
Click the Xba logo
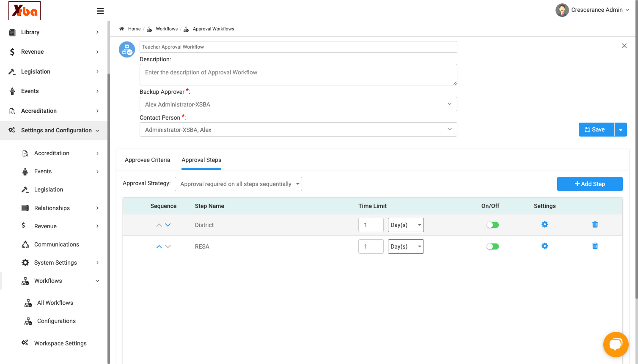(25, 11)
